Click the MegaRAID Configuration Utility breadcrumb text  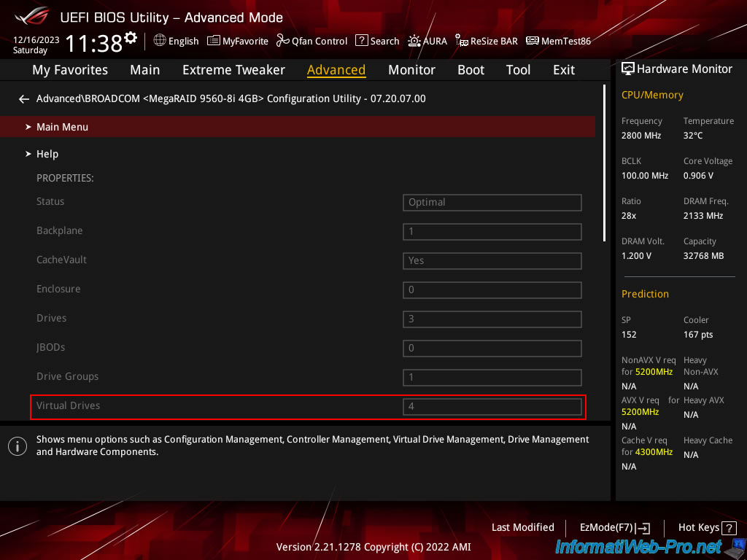click(x=231, y=98)
